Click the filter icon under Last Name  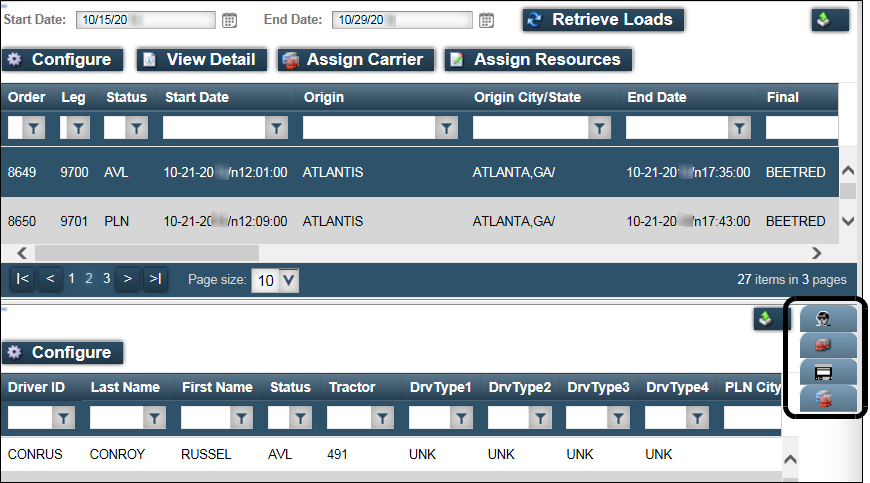156,417
